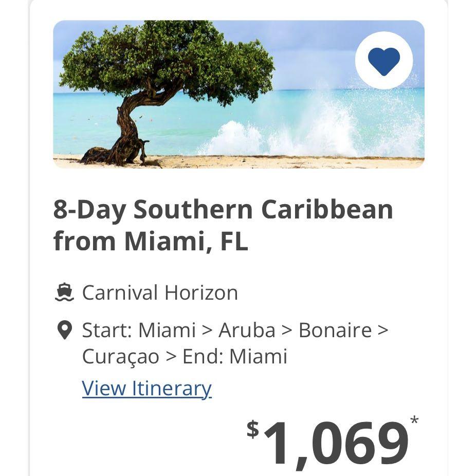Click the white circle around the heart
This screenshot has height=476, width=476.
pyautogui.click(x=384, y=60)
